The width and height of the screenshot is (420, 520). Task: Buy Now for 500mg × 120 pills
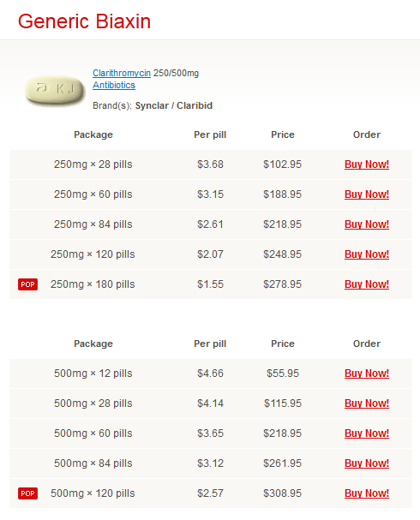[x=367, y=493]
